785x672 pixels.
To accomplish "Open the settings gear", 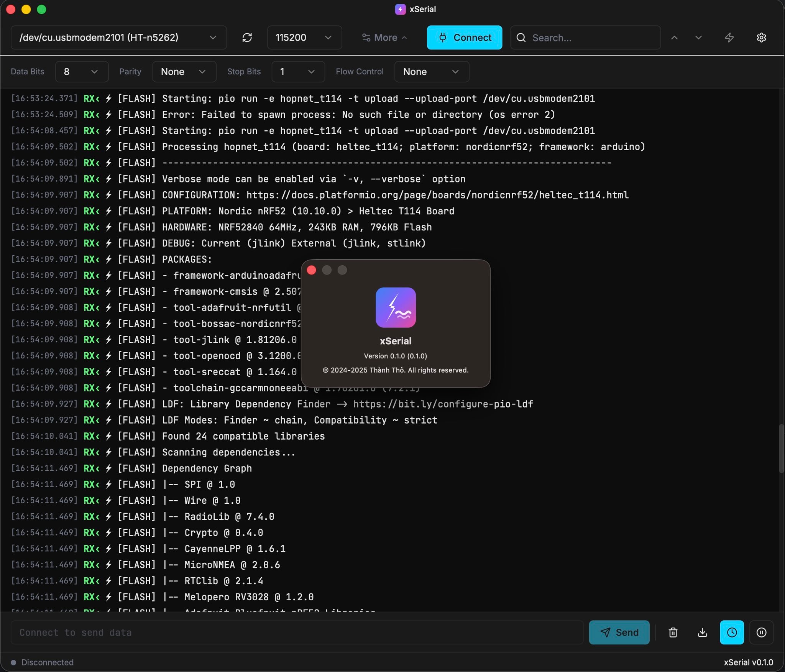I will (x=761, y=38).
